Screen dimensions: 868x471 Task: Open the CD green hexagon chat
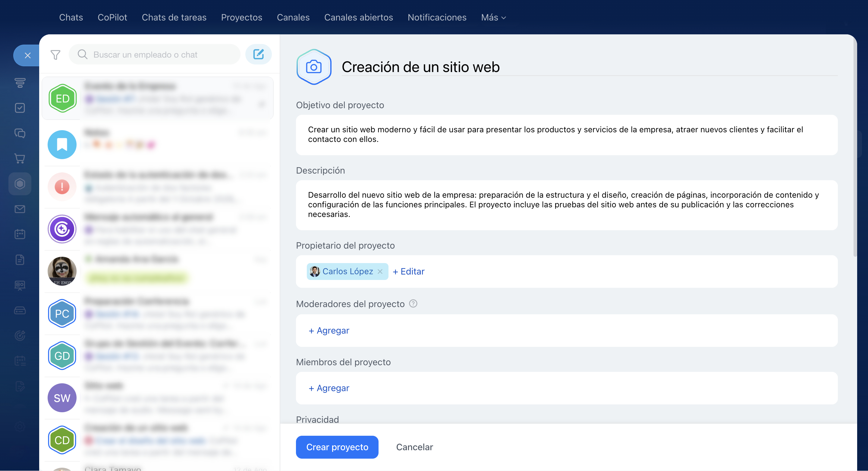tap(62, 440)
